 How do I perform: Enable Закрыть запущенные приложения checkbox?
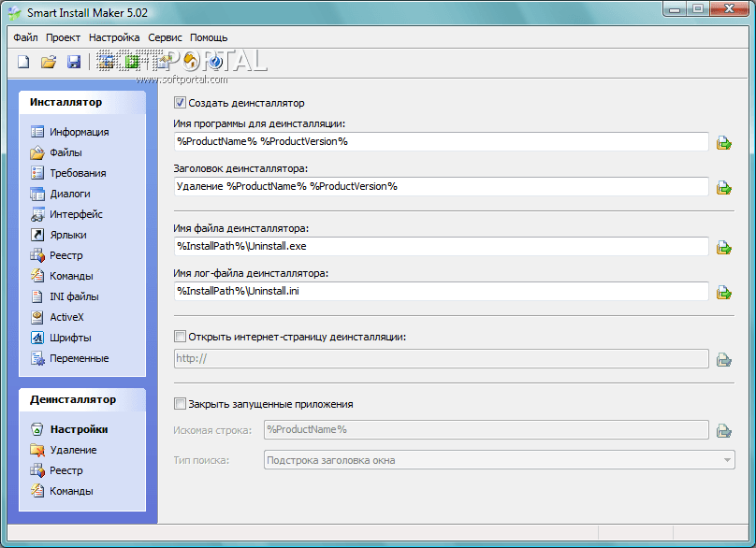point(180,404)
